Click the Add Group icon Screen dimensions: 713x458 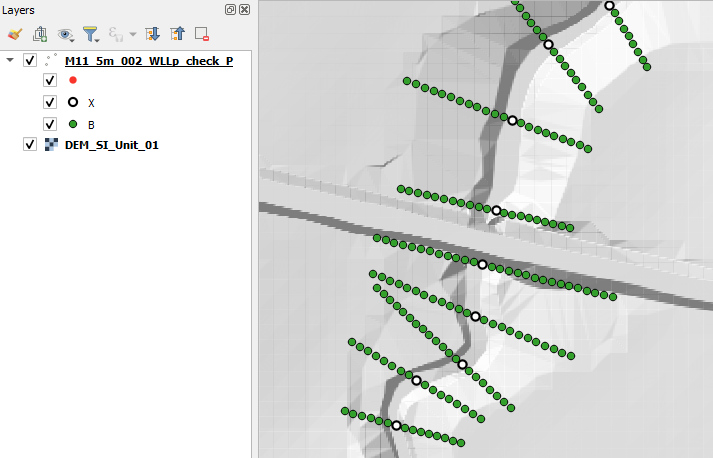coord(40,34)
